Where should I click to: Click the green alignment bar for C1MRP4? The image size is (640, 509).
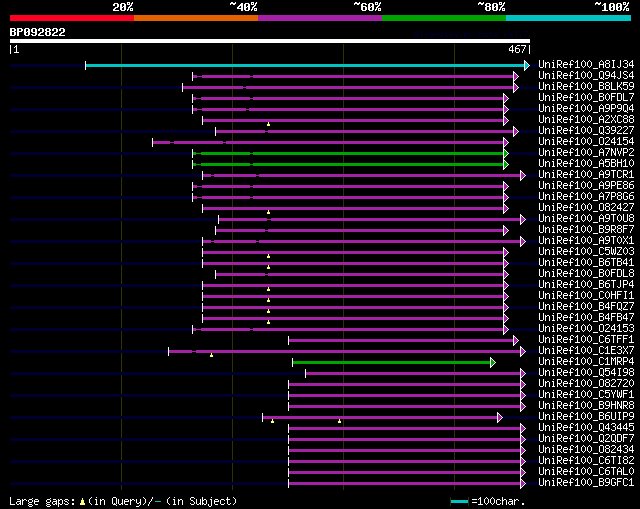tap(392, 362)
